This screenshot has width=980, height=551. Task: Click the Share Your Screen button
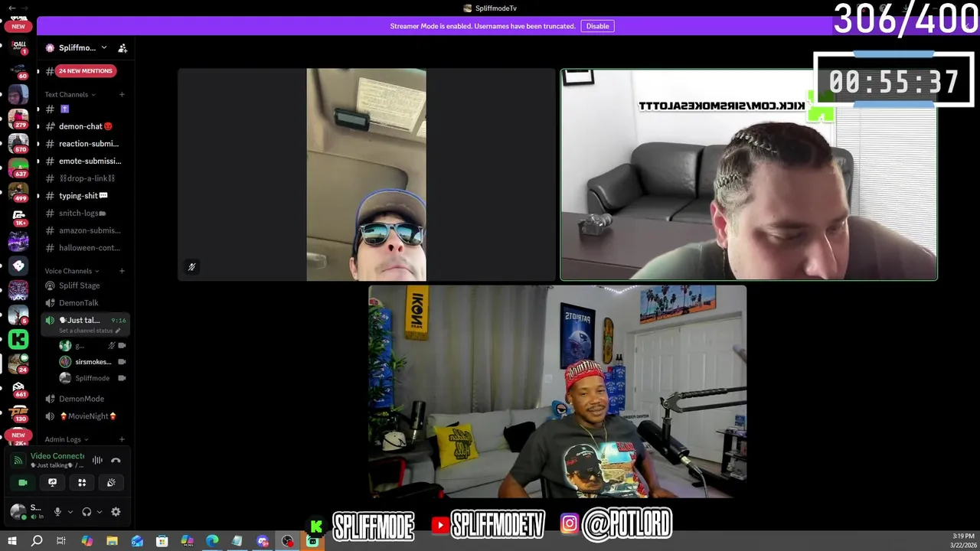52,482
